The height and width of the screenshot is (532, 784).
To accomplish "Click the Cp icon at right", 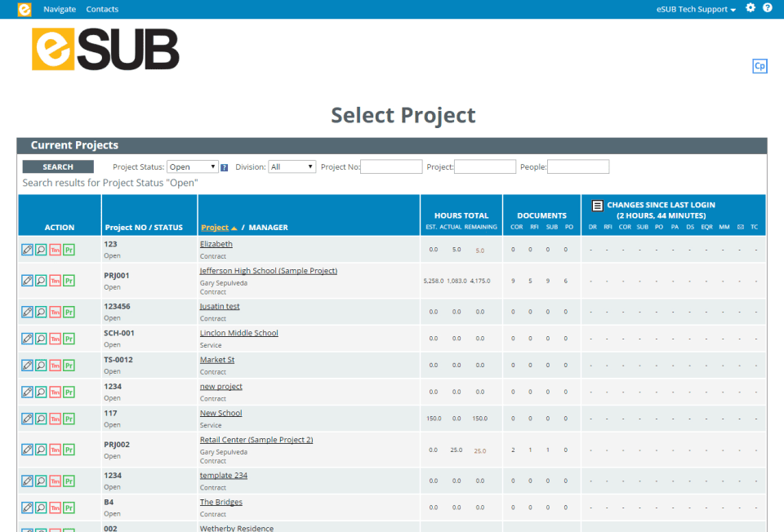I will pos(760,66).
